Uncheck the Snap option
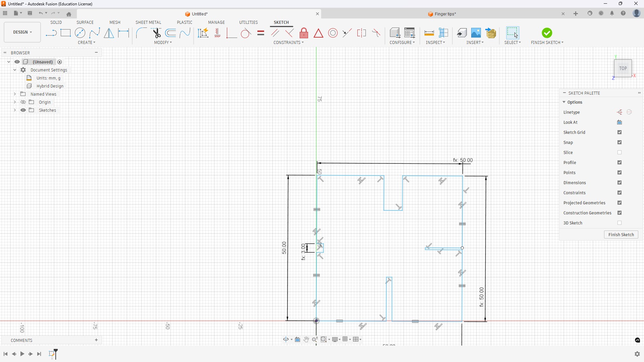 click(620, 143)
